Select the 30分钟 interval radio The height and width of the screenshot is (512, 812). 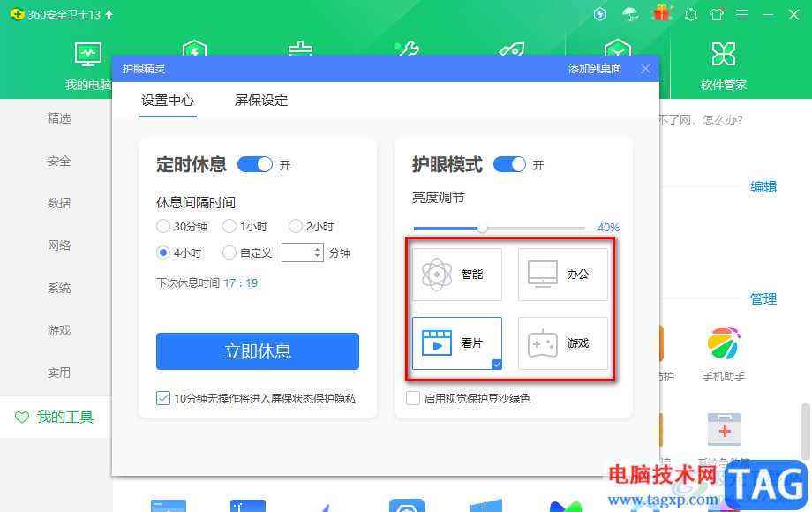[x=163, y=226]
